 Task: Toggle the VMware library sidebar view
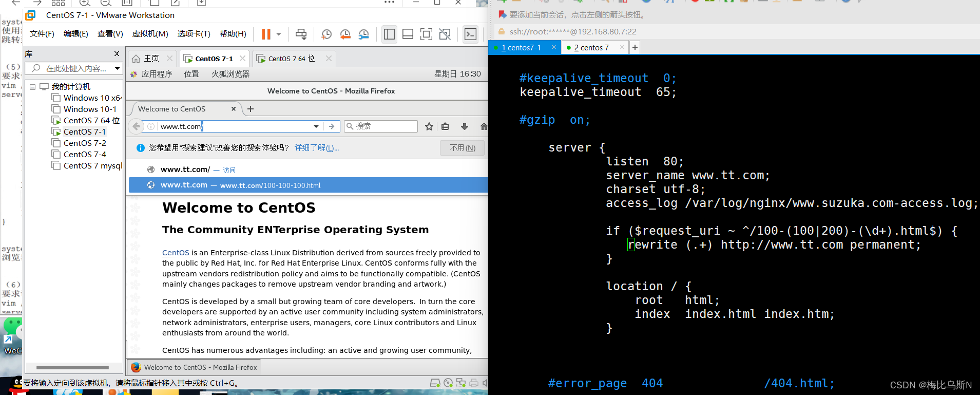(x=389, y=34)
